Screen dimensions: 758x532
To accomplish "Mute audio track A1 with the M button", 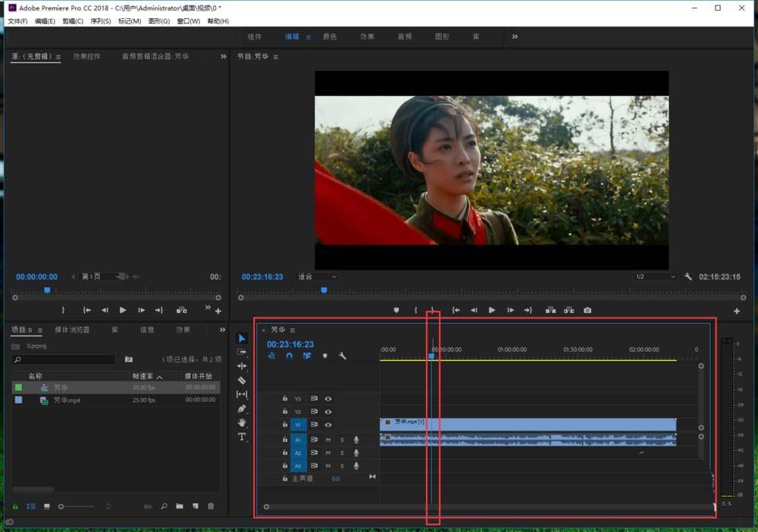I will point(329,439).
